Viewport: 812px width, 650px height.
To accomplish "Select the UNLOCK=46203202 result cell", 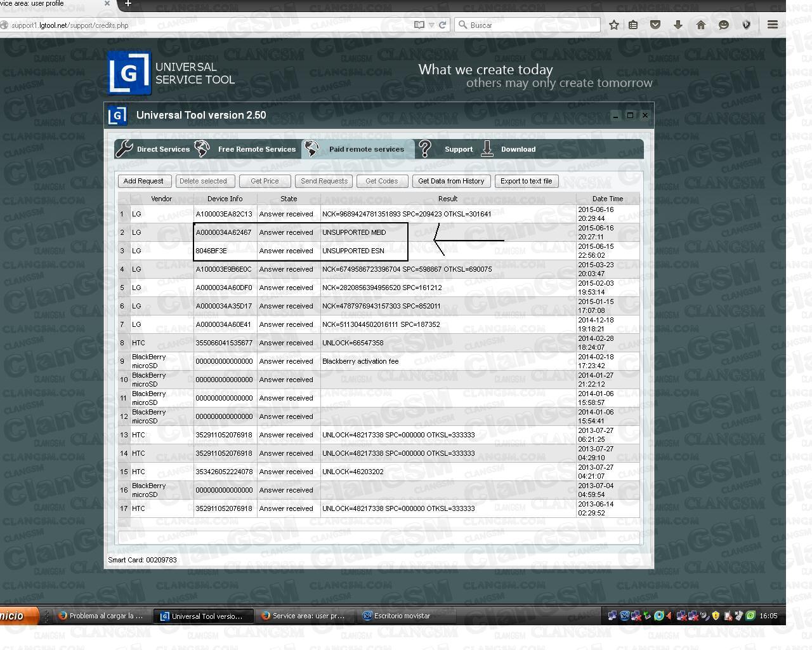I will 448,472.
